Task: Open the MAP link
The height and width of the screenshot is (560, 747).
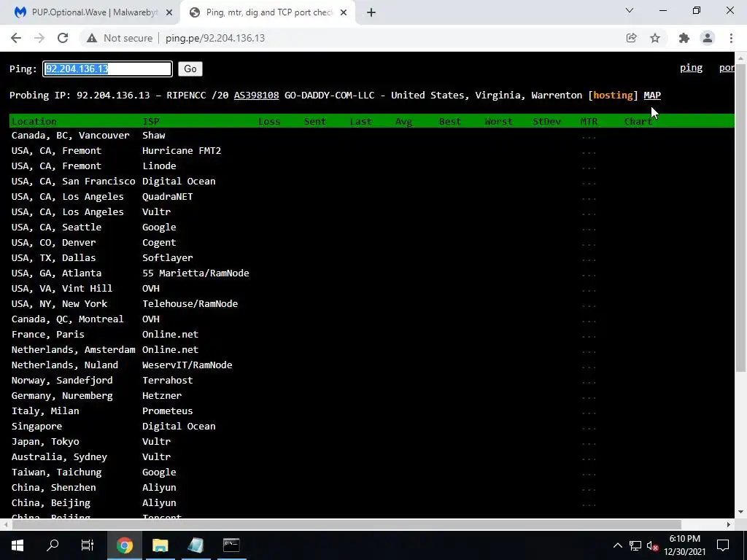Action: [652, 95]
